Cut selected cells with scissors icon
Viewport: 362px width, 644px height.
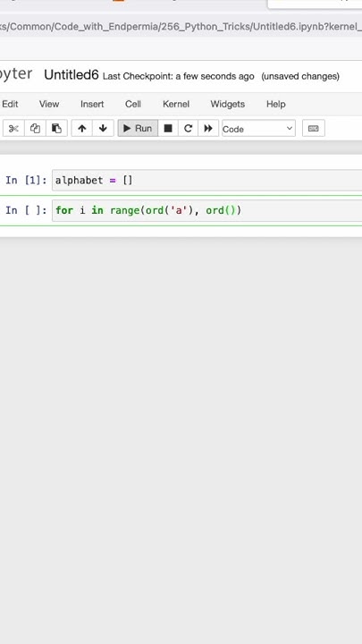(13, 129)
